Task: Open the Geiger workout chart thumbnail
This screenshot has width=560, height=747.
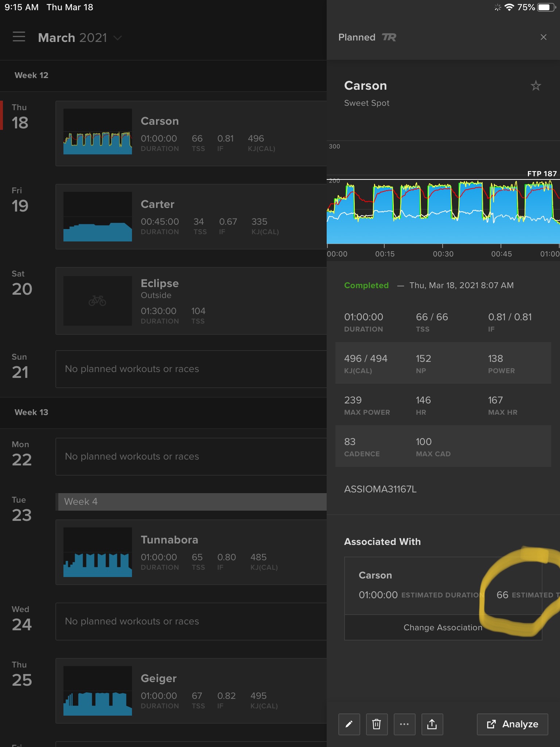Action: (98, 690)
